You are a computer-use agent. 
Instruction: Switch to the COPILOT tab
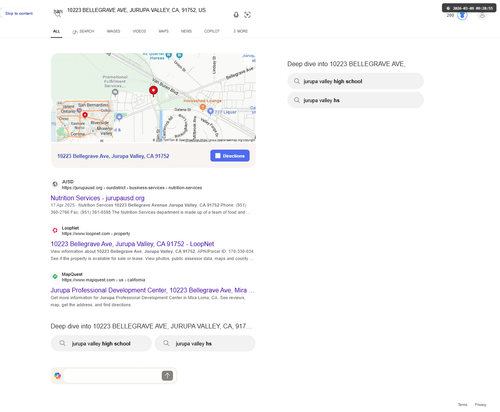point(212,31)
